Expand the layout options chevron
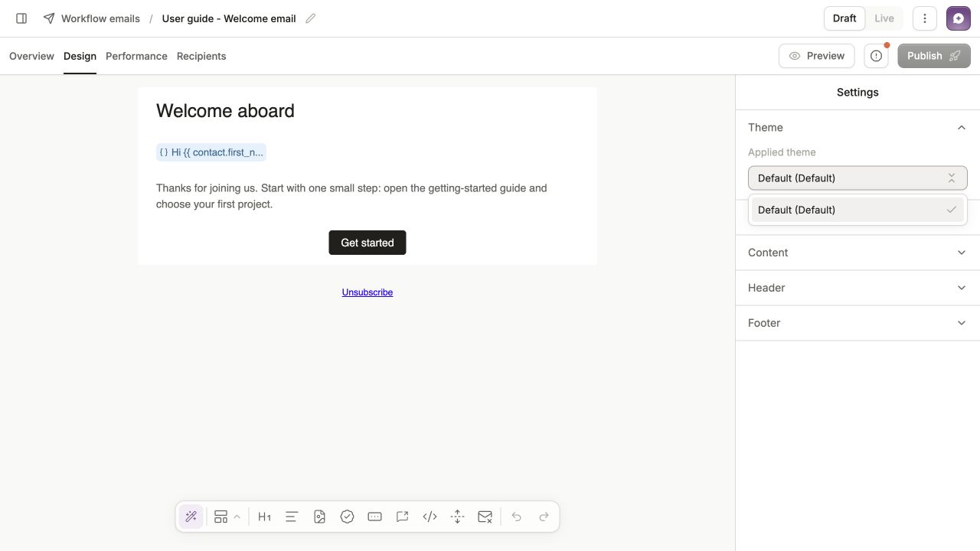 tap(237, 517)
